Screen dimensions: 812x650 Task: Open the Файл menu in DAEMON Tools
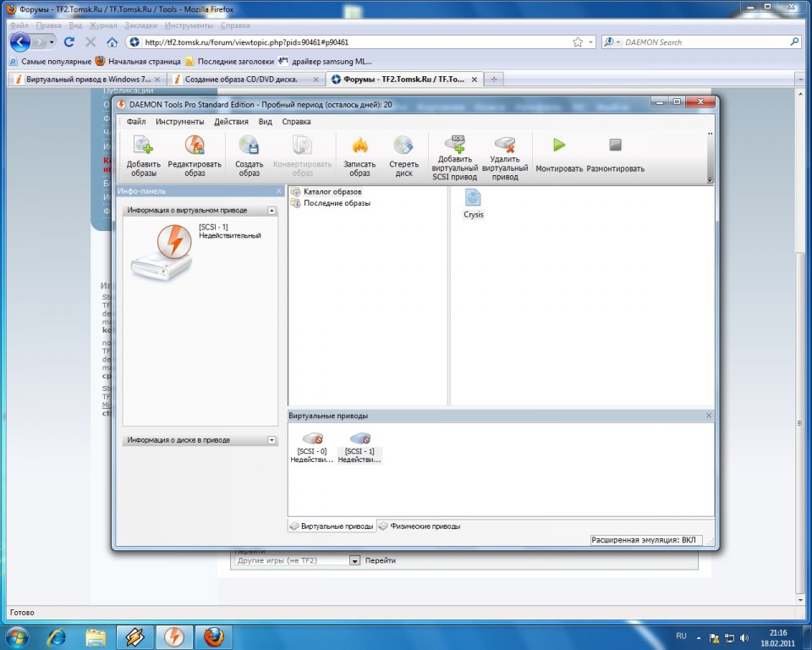point(136,122)
